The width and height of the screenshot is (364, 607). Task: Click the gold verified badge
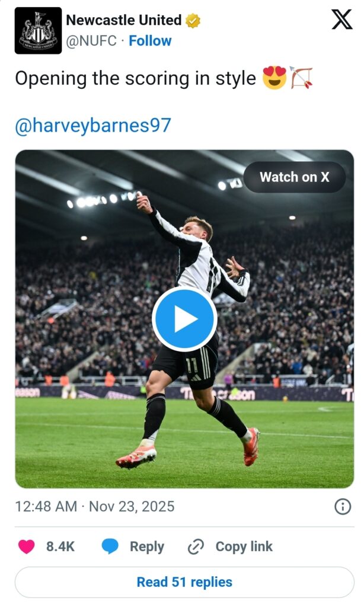[x=193, y=21]
